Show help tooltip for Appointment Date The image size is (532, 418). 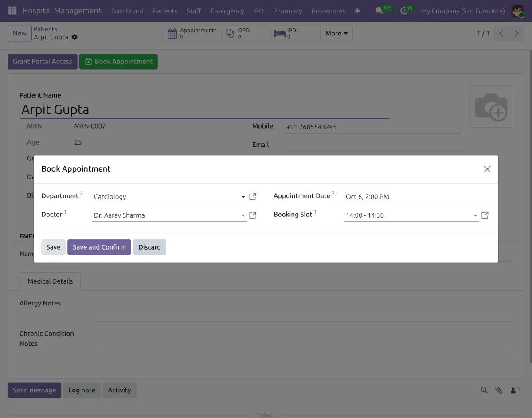click(x=333, y=194)
